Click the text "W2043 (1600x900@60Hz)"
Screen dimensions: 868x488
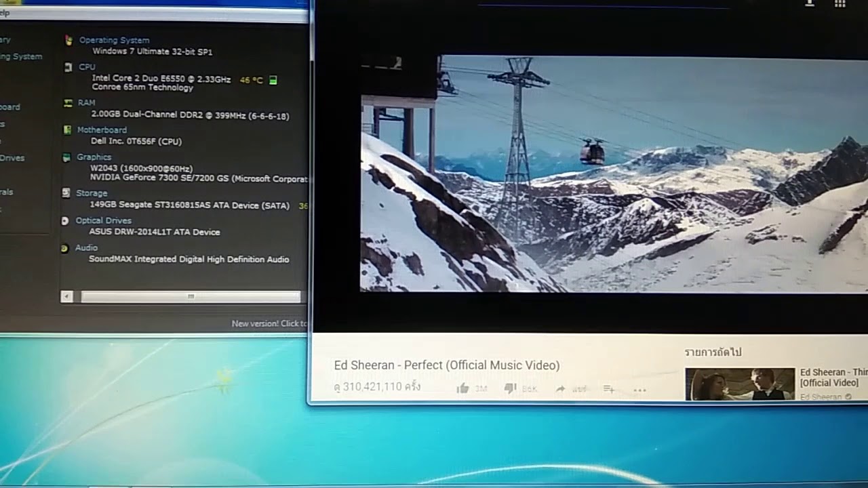(x=141, y=168)
